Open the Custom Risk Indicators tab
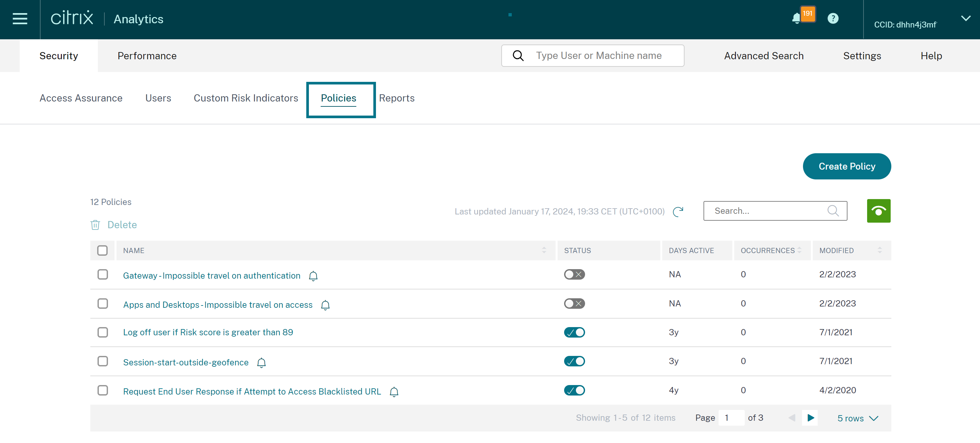This screenshot has height=443, width=980. (246, 98)
